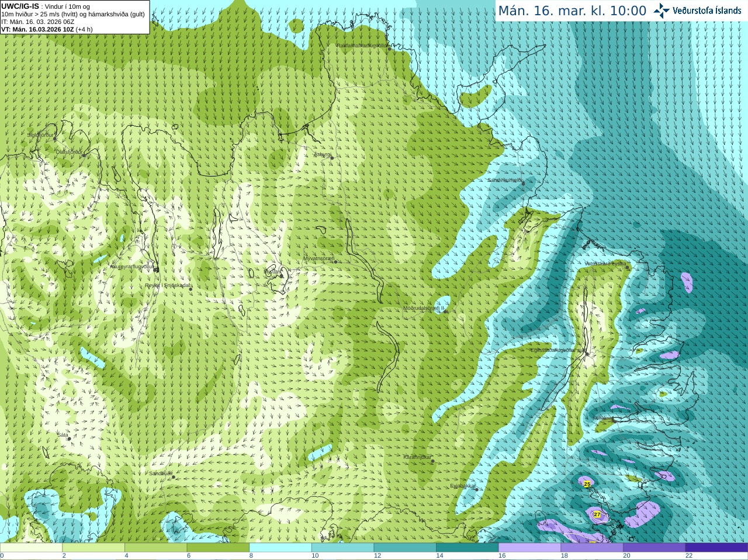Click the Ásbyrgi station label

(x=322, y=154)
